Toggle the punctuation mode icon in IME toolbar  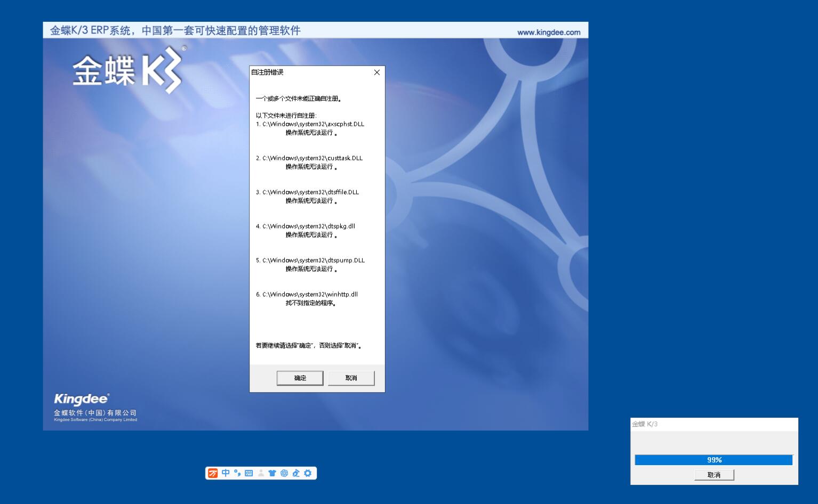237,473
